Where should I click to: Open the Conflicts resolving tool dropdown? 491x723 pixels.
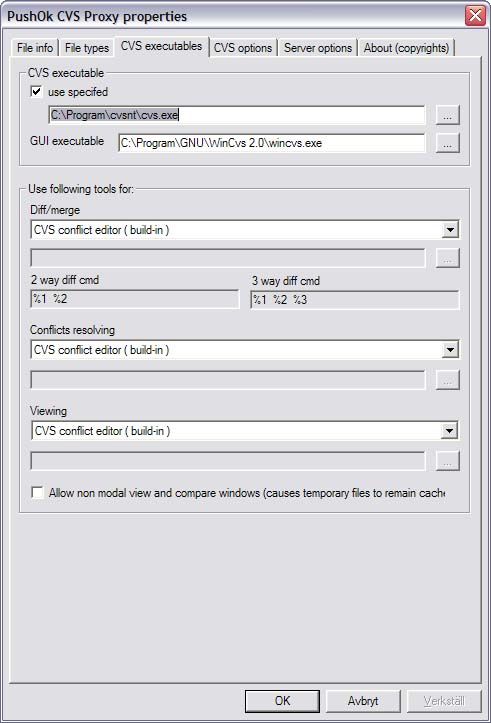pyautogui.click(x=450, y=350)
